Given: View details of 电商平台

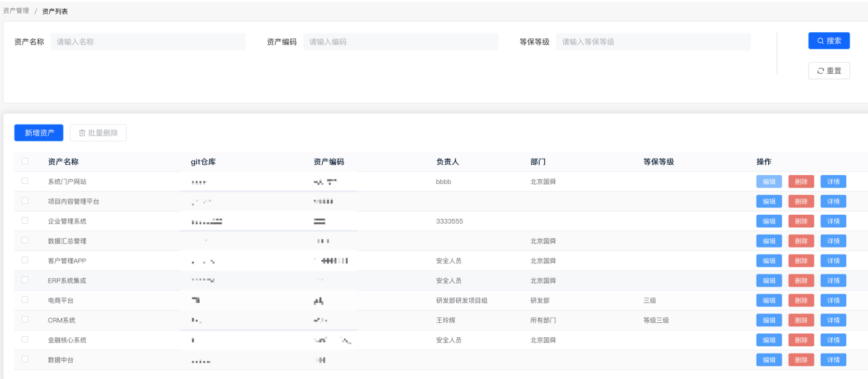Looking at the screenshot, I should (833, 300).
